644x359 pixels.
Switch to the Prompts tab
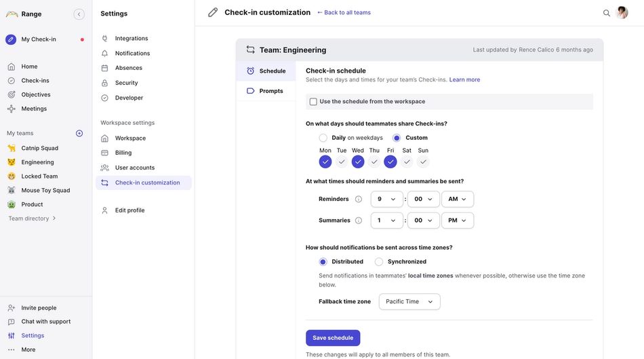coord(270,91)
